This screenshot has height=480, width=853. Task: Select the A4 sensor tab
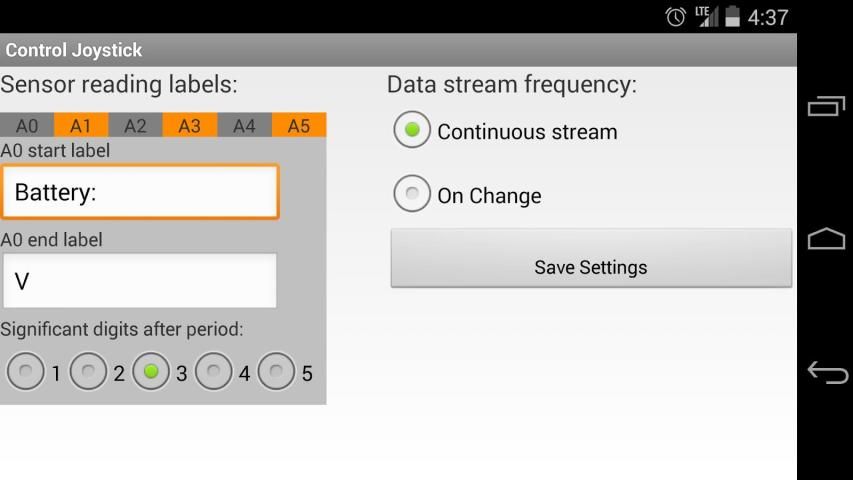[244, 126]
